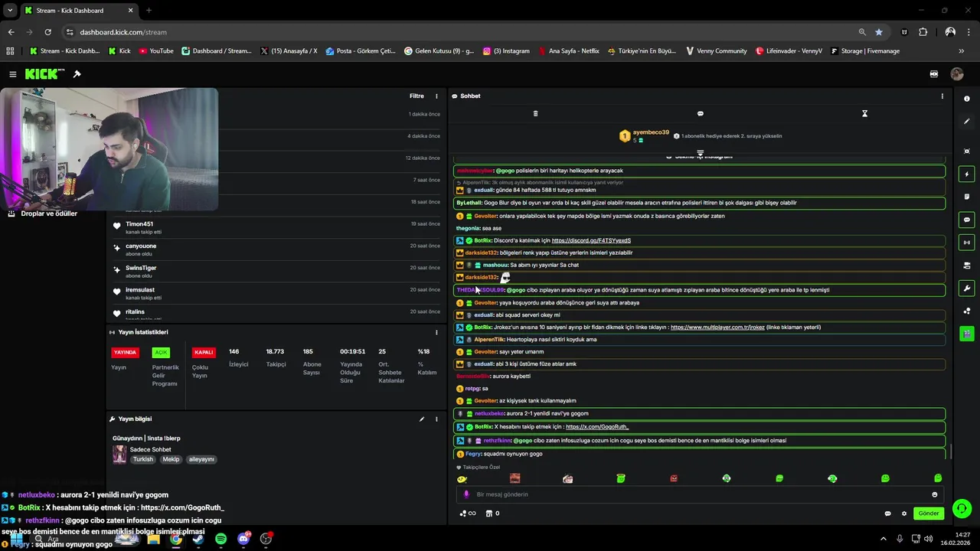Click the broadcast signal icon in right sidebar
980x551 pixels.
click(x=967, y=243)
